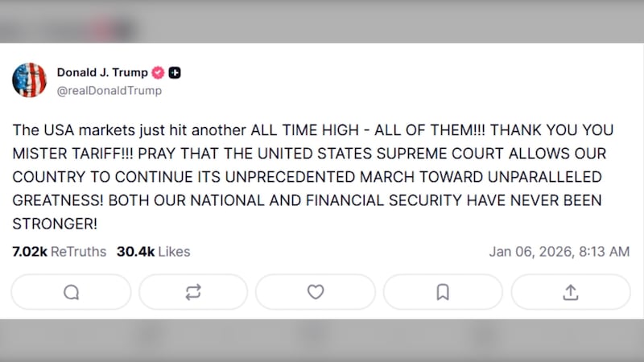This screenshot has height=362, width=644.
Task: Click the Jan 06, 2026 timestamp
Action: click(559, 252)
